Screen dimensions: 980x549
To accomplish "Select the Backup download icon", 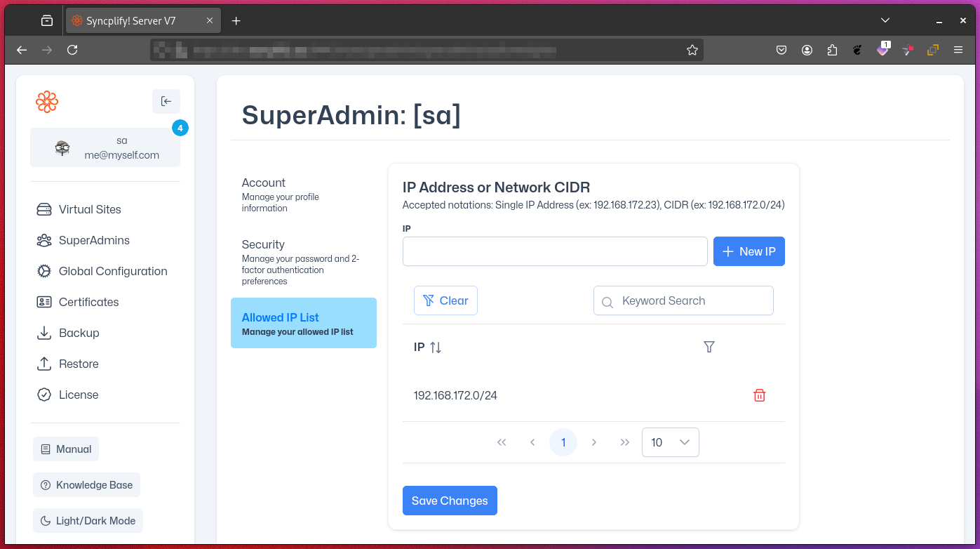I will 43,333.
